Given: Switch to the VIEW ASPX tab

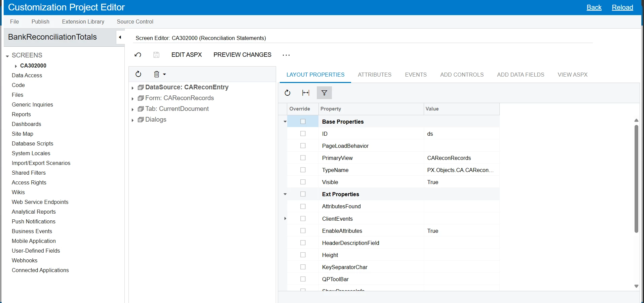Looking at the screenshot, I should (572, 75).
